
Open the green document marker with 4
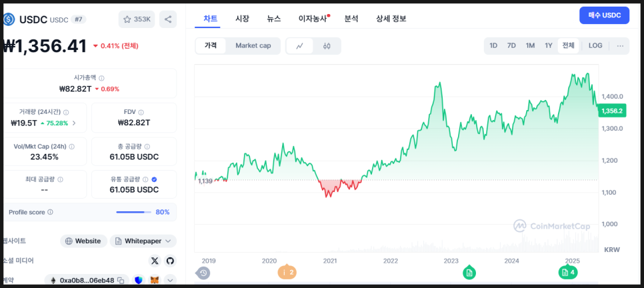[568, 272]
